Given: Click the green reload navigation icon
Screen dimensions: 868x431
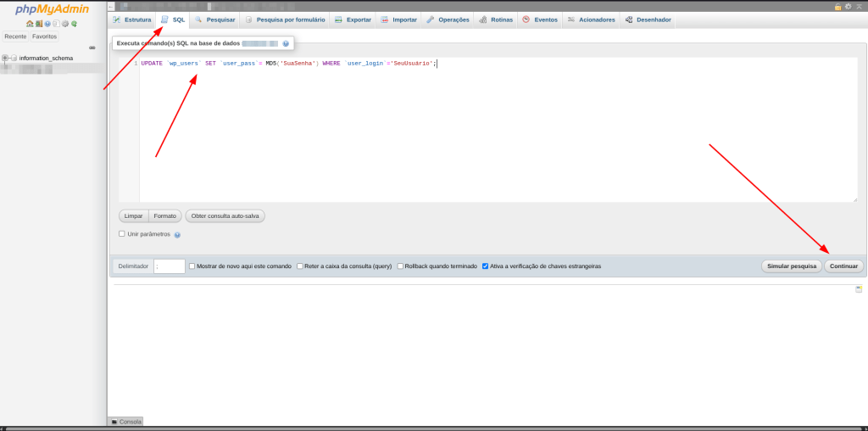Looking at the screenshot, I should pyautogui.click(x=75, y=23).
